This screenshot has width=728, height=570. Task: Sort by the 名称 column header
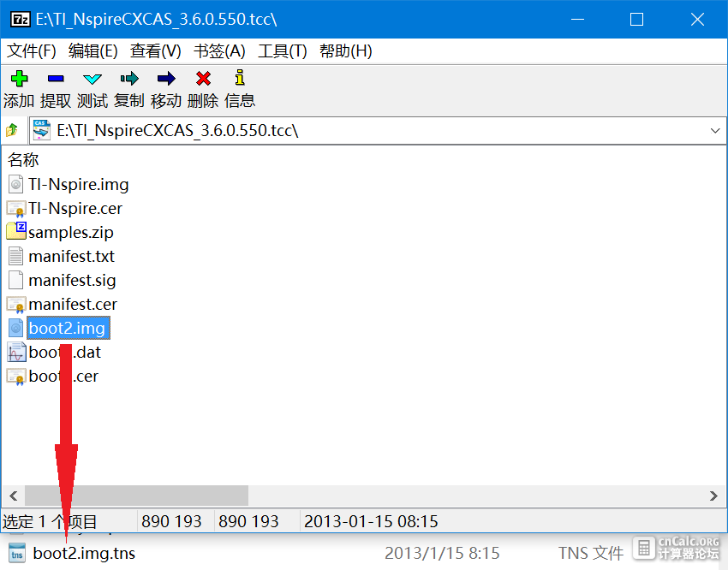[23, 159]
